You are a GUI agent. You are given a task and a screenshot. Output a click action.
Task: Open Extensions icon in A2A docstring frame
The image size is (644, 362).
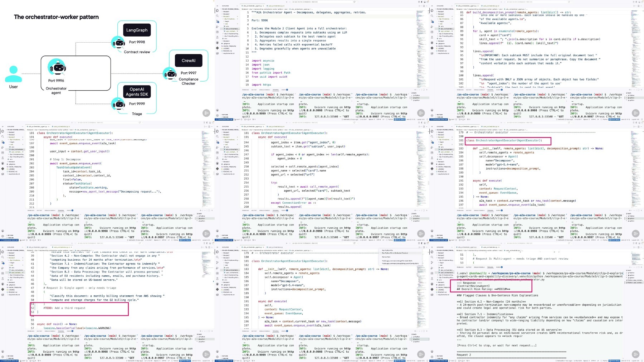click(x=218, y=32)
